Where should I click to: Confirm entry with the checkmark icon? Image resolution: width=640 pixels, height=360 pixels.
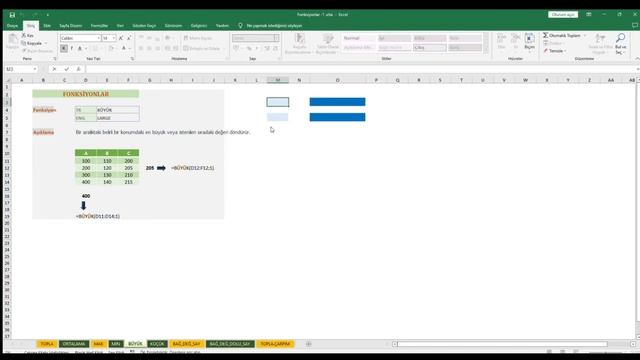pyautogui.click(x=67, y=69)
